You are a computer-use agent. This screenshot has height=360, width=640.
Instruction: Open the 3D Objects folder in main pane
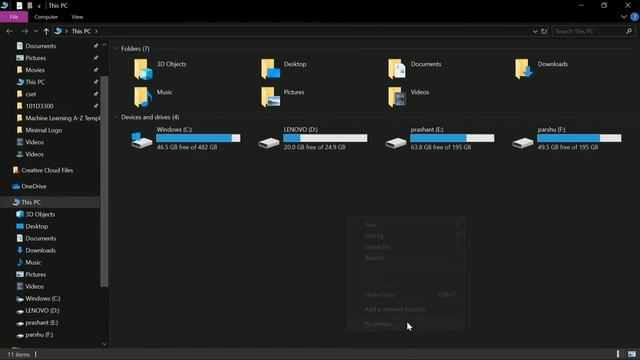pos(160,69)
